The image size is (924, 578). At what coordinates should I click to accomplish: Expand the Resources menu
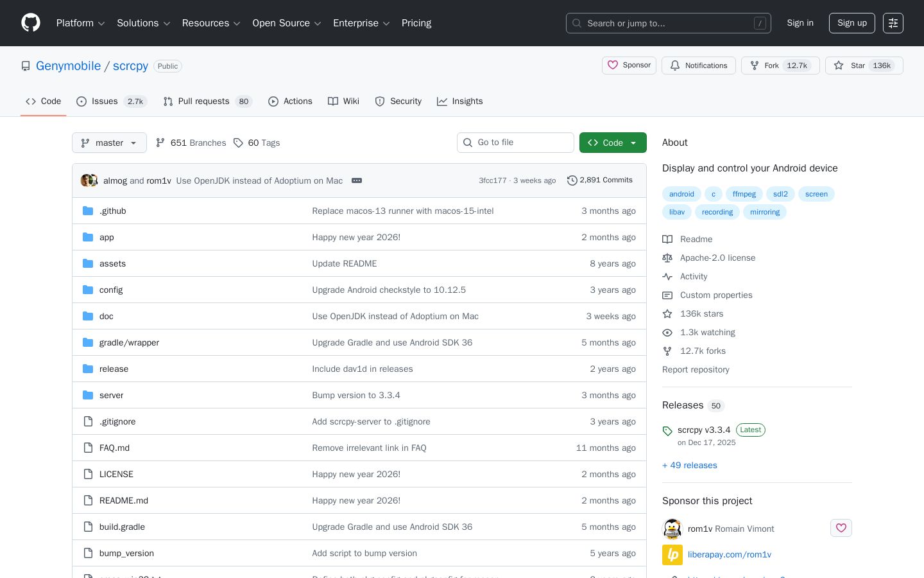pos(211,23)
